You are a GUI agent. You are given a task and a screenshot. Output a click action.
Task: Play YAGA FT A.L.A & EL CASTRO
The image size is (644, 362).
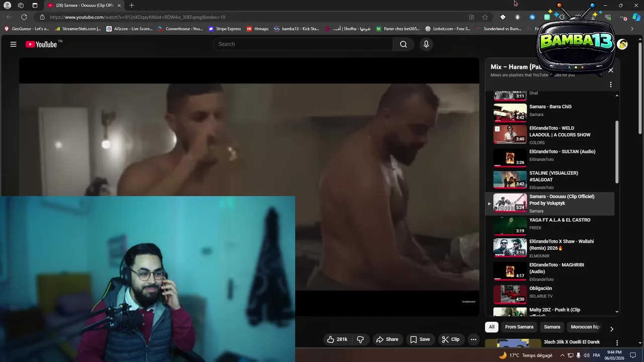click(550, 225)
